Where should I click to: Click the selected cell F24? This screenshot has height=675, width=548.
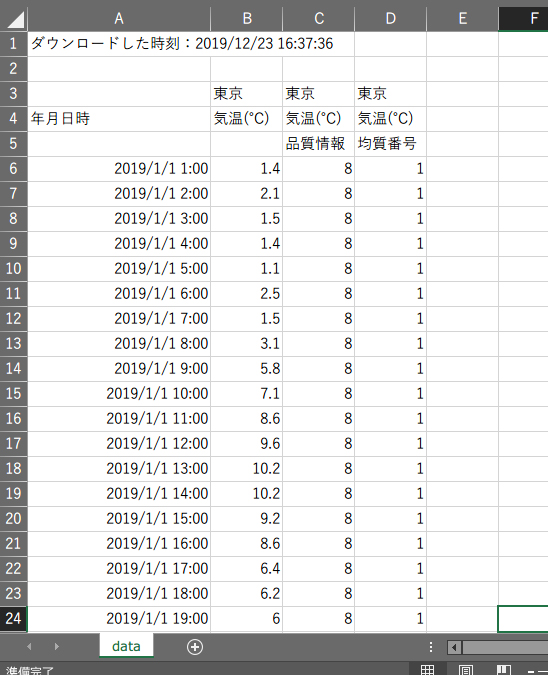tap(523, 619)
